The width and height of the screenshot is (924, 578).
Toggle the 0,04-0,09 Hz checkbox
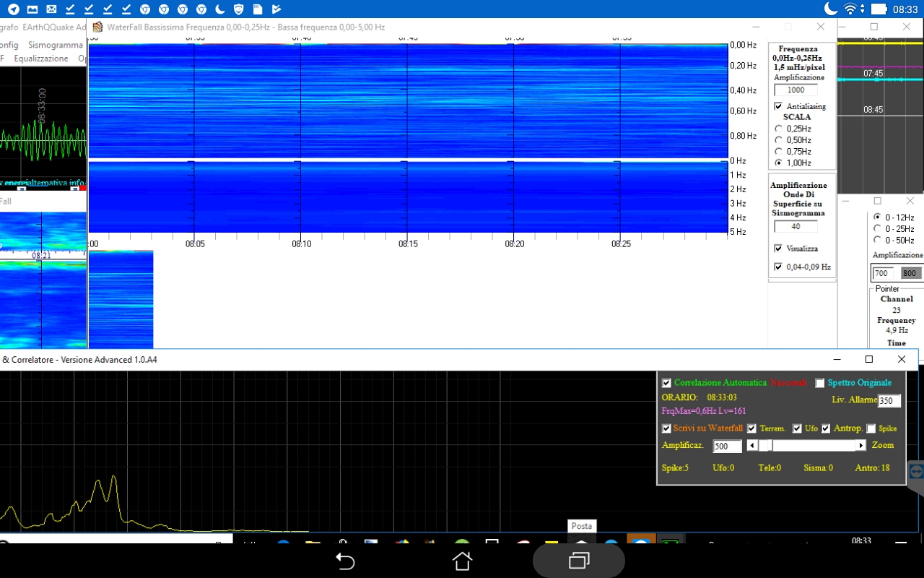[778, 267]
